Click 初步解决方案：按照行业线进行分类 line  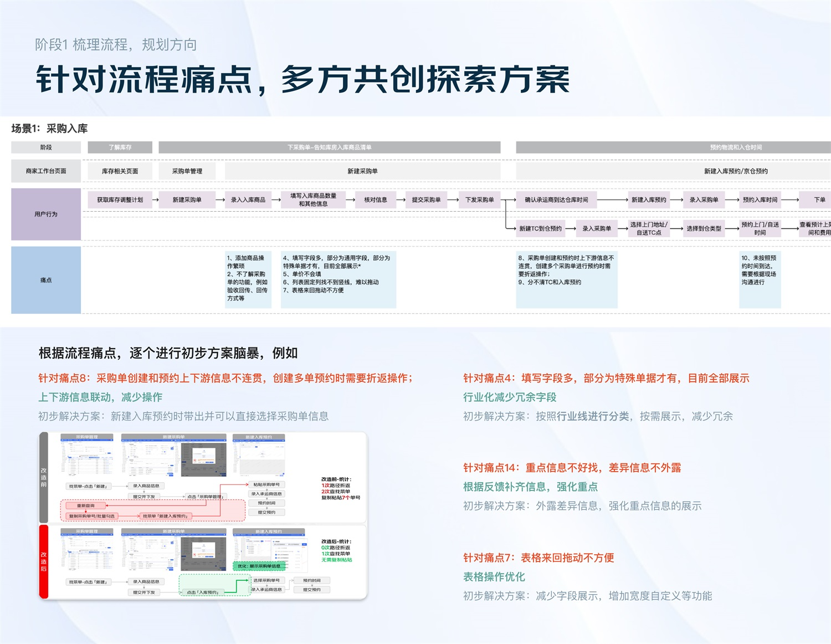click(x=598, y=416)
